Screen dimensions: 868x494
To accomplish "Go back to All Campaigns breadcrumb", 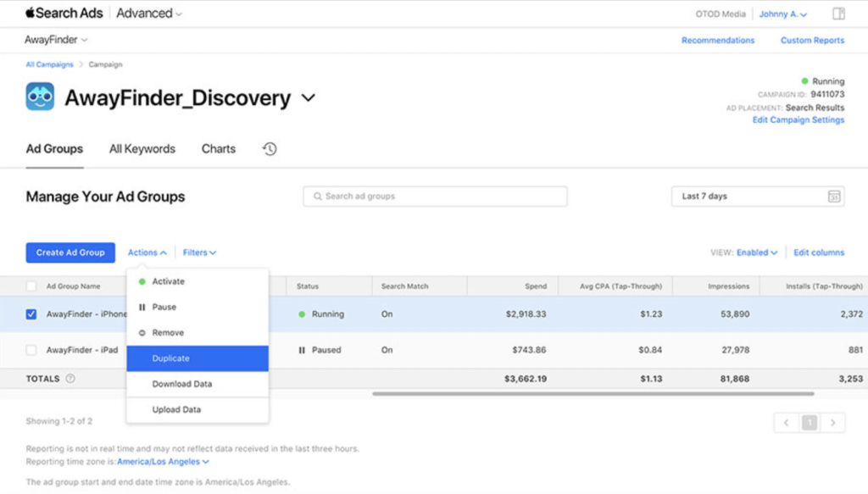I will 49,64.
